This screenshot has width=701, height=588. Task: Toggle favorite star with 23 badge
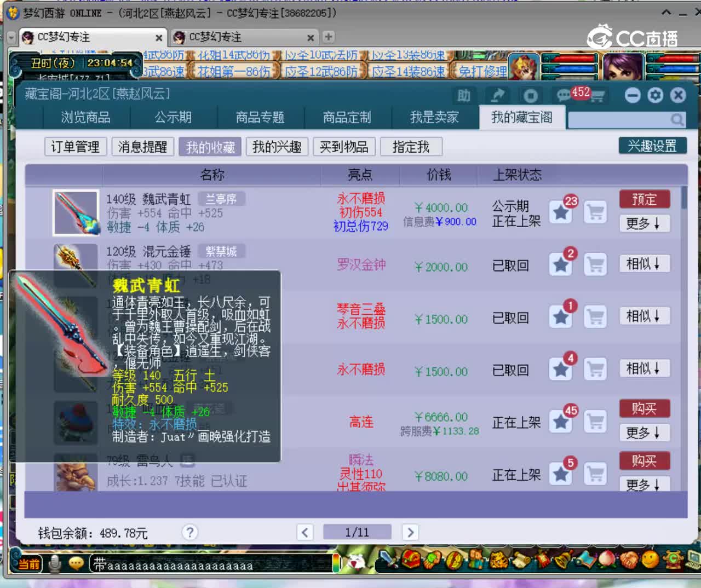coord(561,211)
